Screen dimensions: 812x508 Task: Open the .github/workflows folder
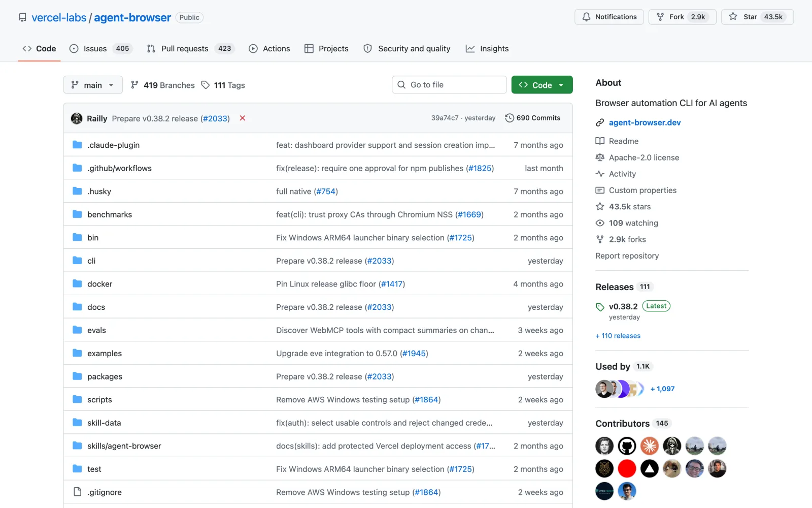(x=119, y=168)
